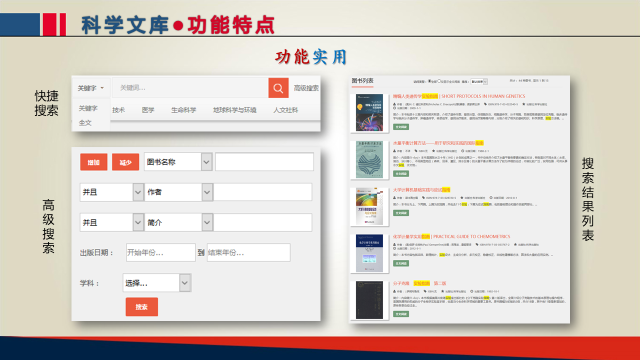The width and height of the screenshot is (640, 360).
Task: Click the orange magnifier search icon
Action: pyautogui.click(x=278, y=88)
